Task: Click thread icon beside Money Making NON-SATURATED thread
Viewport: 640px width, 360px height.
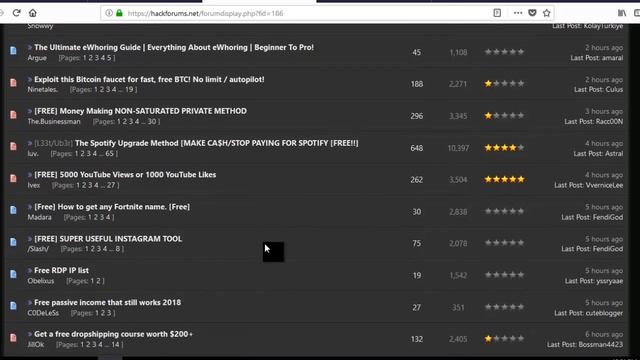Action: tap(13, 115)
